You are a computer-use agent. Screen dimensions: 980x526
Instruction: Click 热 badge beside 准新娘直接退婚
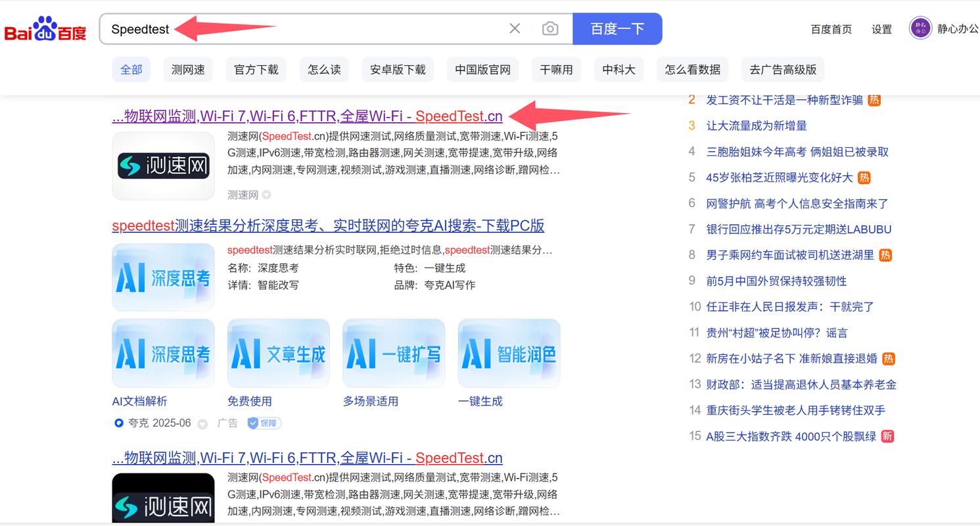pos(889,358)
